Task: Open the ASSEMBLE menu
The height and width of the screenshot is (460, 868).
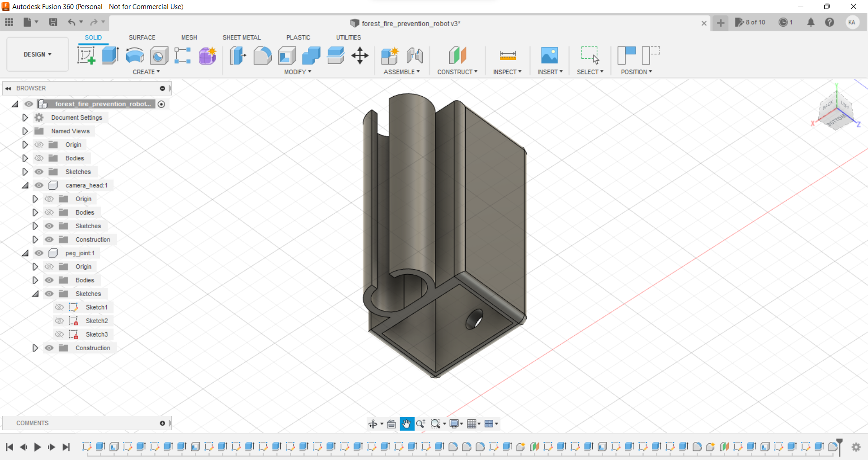Action: click(x=401, y=72)
